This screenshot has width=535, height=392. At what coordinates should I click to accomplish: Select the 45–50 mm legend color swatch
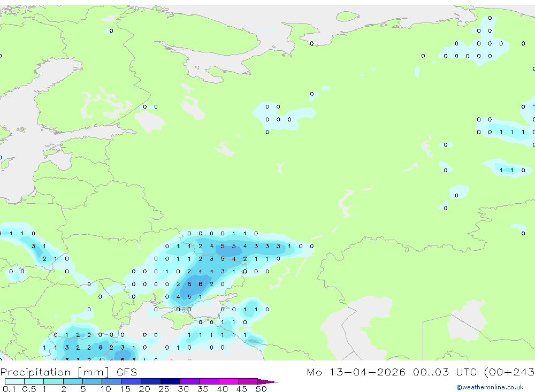248,381
